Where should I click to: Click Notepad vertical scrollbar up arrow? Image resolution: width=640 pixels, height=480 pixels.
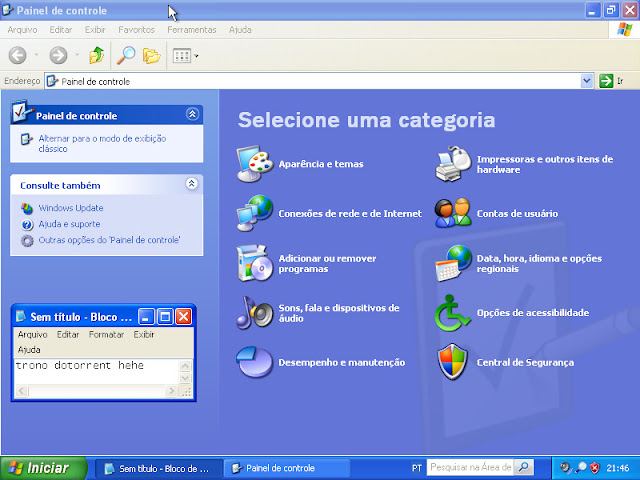pos(185,366)
